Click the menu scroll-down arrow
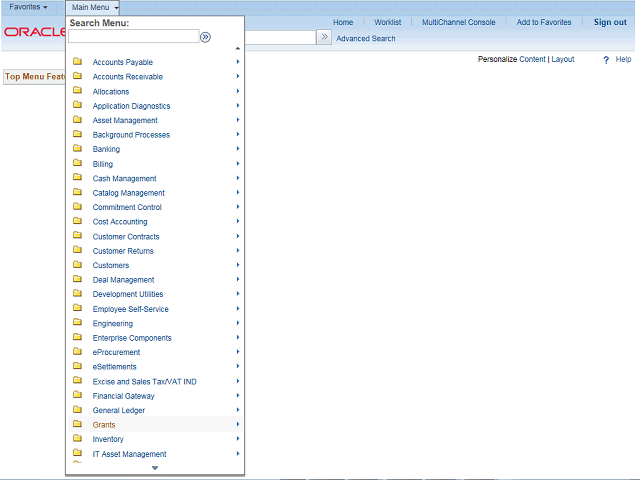The width and height of the screenshot is (640, 480). click(x=155, y=468)
